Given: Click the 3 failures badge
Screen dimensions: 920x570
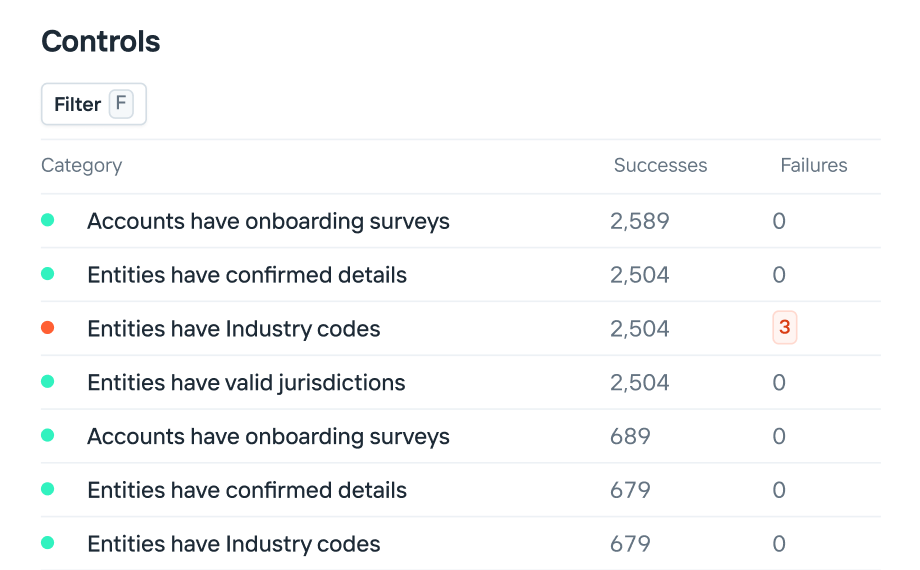Looking at the screenshot, I should [x=785, y=328].
